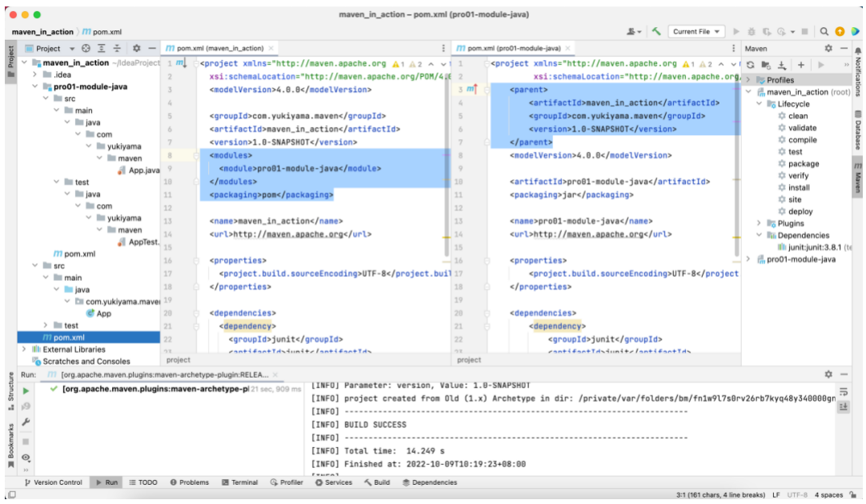Click the UTF-8 encoding status bar entry
The image size is (866, 504).
tap(797, 494)
